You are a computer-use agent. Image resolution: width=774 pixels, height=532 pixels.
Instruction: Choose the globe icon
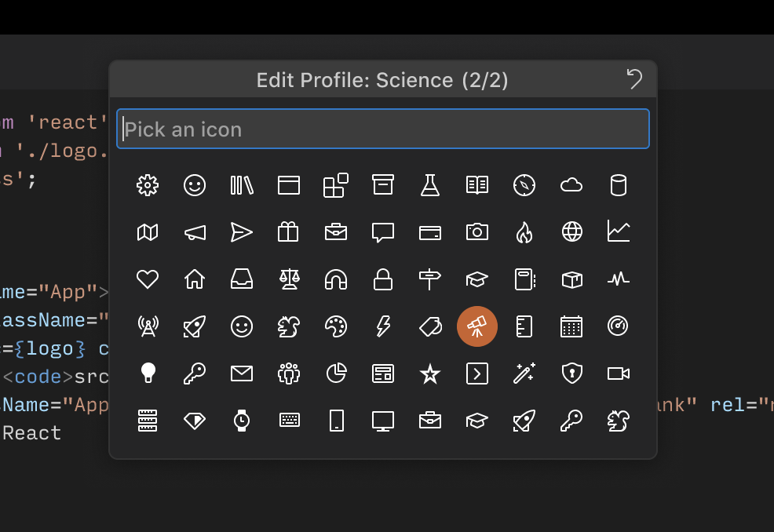[x=571, y=232]
